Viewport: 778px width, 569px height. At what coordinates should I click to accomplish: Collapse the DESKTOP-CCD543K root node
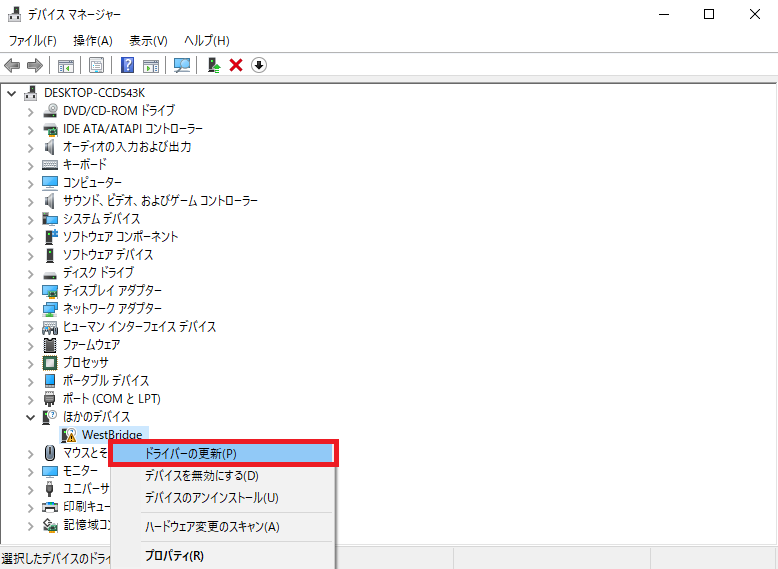[12, 93]
